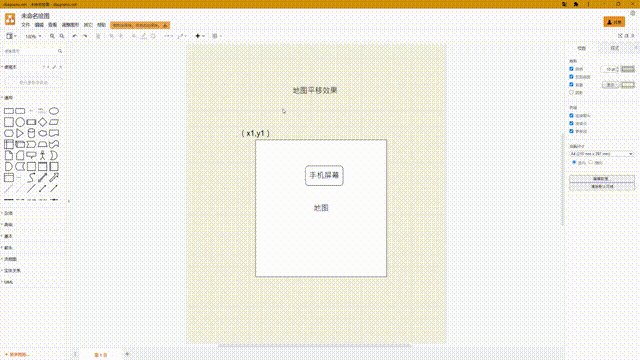
Task: Toggle the background checkbox
Action: coord(571,84)
